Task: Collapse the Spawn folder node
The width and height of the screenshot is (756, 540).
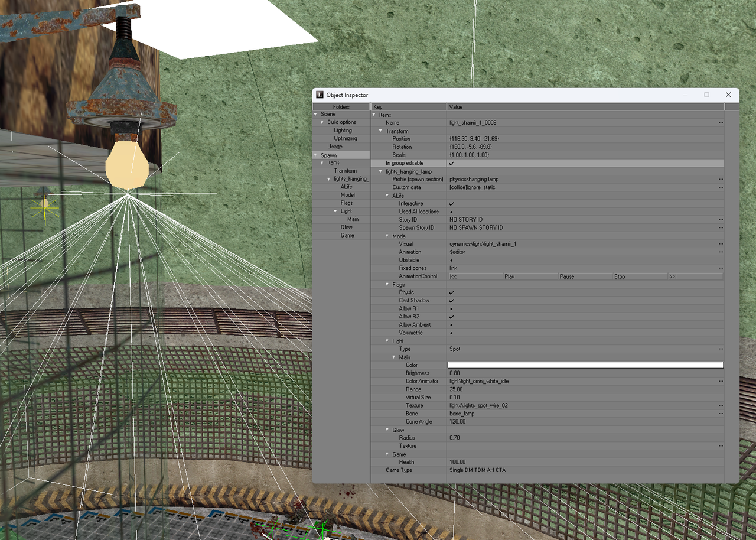Action: (x=315, y=155)
